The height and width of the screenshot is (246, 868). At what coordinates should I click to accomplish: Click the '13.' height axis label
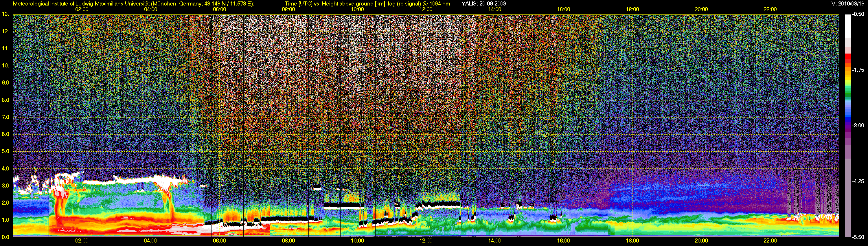(5, 14)
